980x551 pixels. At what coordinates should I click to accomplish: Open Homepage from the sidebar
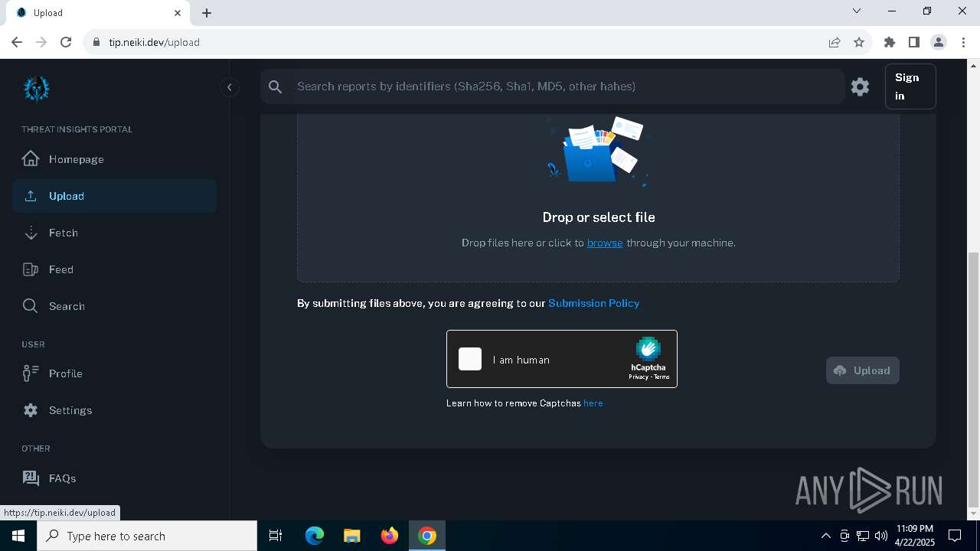[115, 159]
